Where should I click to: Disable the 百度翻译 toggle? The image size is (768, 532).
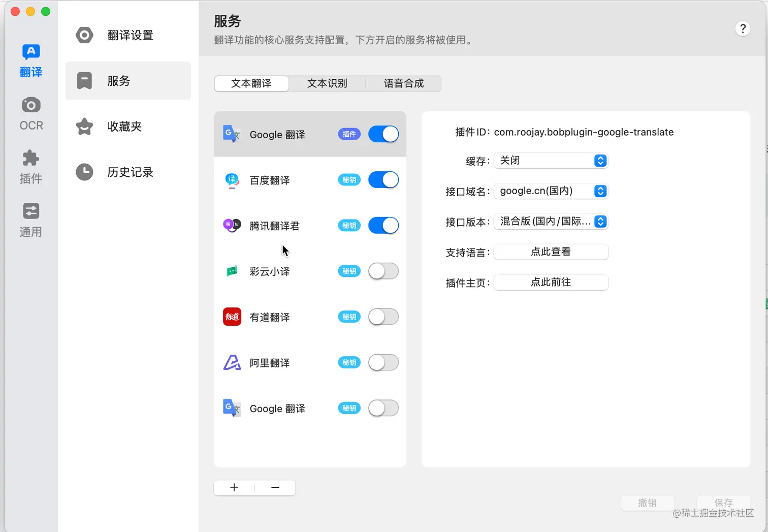point(383,180)
